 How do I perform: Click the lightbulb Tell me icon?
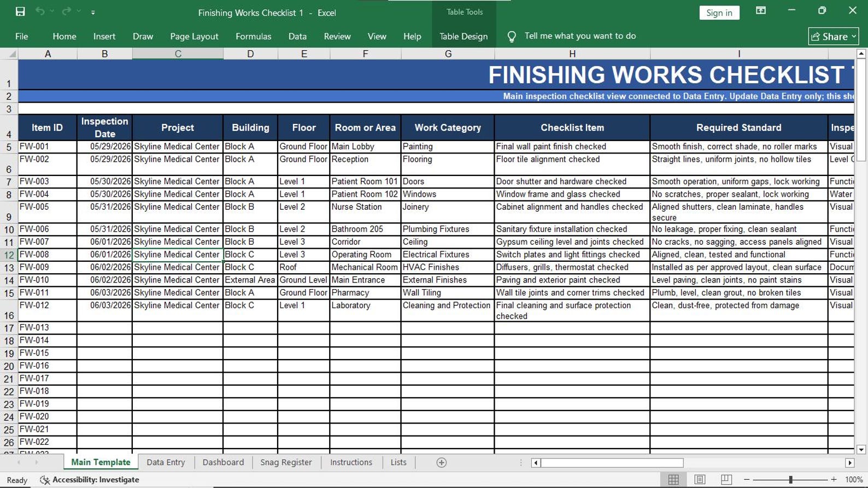[x=511, y=37]
